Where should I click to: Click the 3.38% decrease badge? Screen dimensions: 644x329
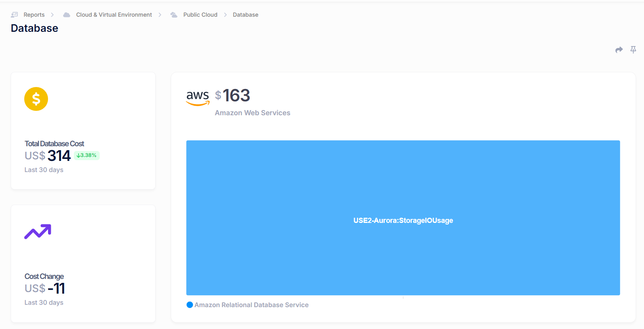[87, 155]
